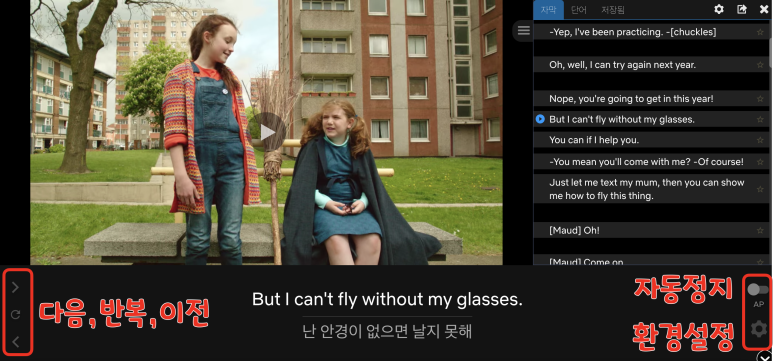773x361 pixels.
Task: Click the Korean translation "난 안경이 없으면 날지 못해"
Action: (387, 331)
